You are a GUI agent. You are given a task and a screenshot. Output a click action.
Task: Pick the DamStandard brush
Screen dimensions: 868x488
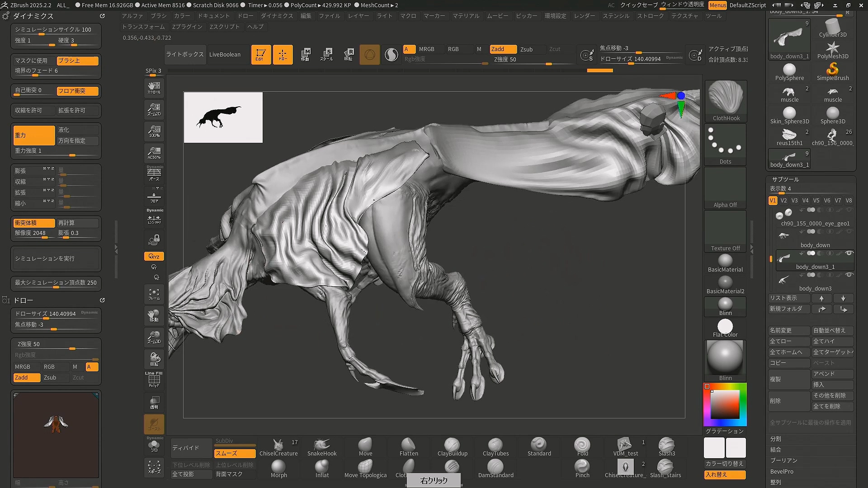tap(495, 467)
